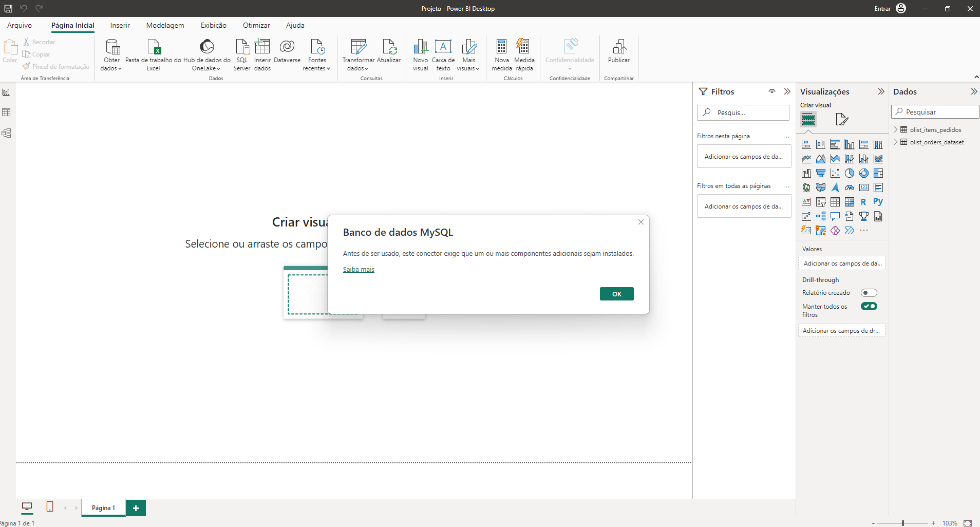
Task: Select the Power Automate visual
Action: click(x=850, y=231)
